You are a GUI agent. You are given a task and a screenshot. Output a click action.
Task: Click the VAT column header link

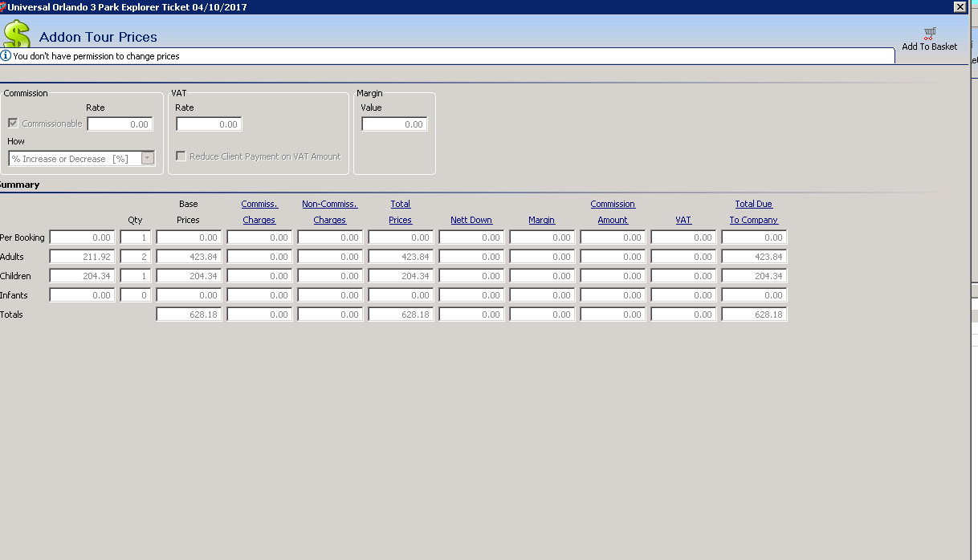pos(683,220)
